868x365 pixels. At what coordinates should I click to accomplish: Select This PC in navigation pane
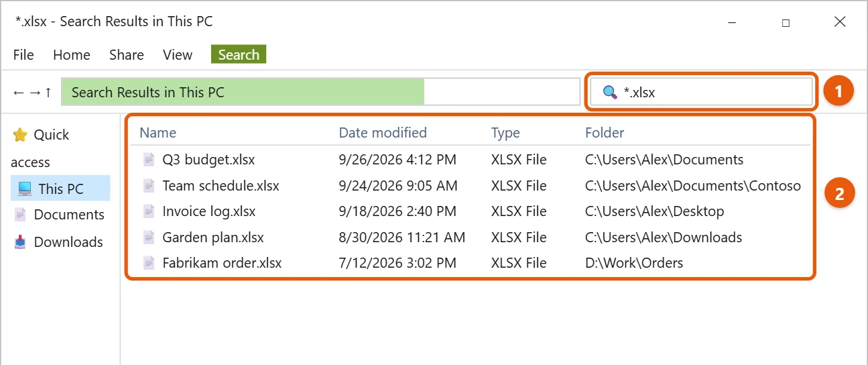tap(60, 189)
